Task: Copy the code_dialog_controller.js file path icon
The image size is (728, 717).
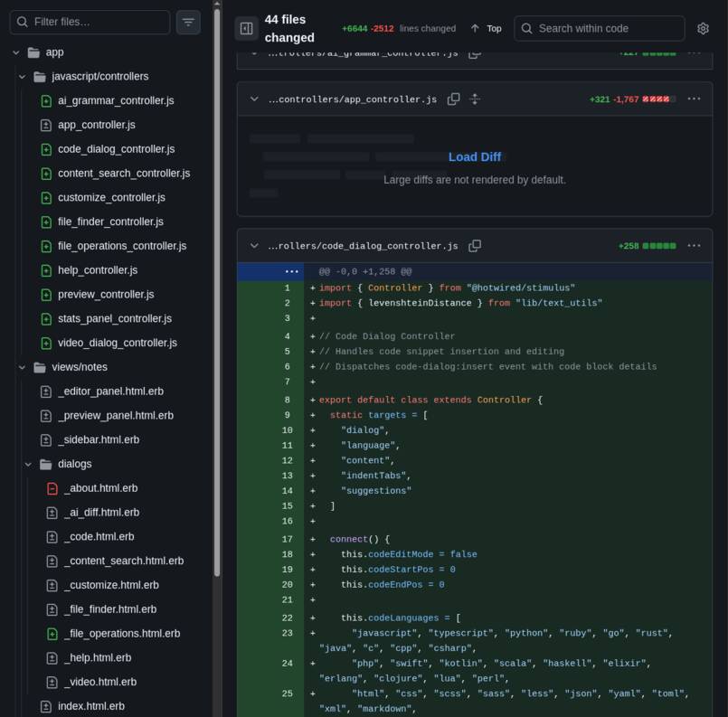Action: pos(475,245)
